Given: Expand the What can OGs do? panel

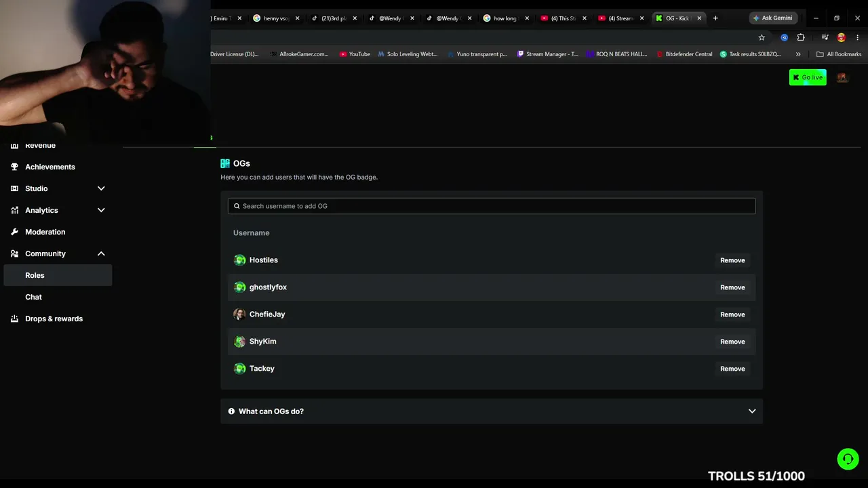Looking at the screenshot, I should tap(492, 411).
